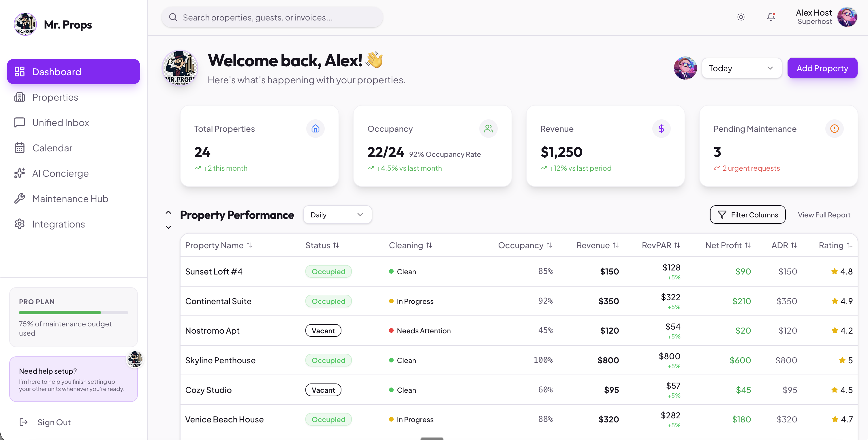Click the alert icon in Pending Maintenance card
Screen dimensions: 868x440
pyautogui.click(x=834, y=129)
